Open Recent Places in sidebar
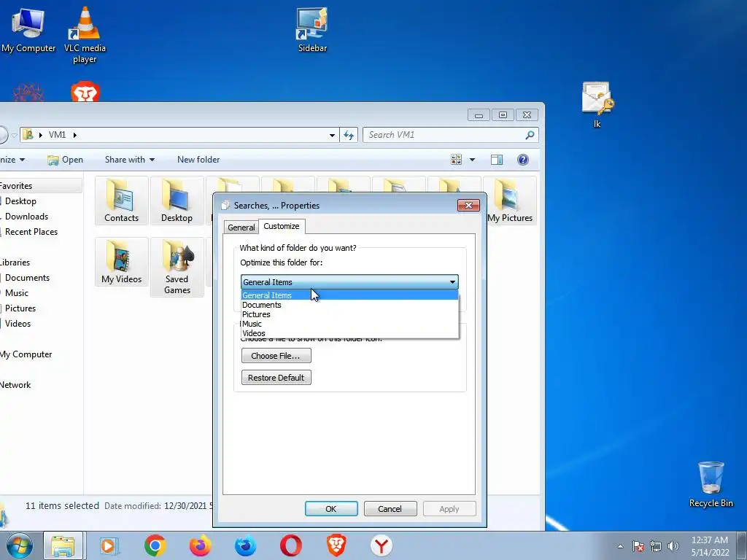 (x=31, y=232)
